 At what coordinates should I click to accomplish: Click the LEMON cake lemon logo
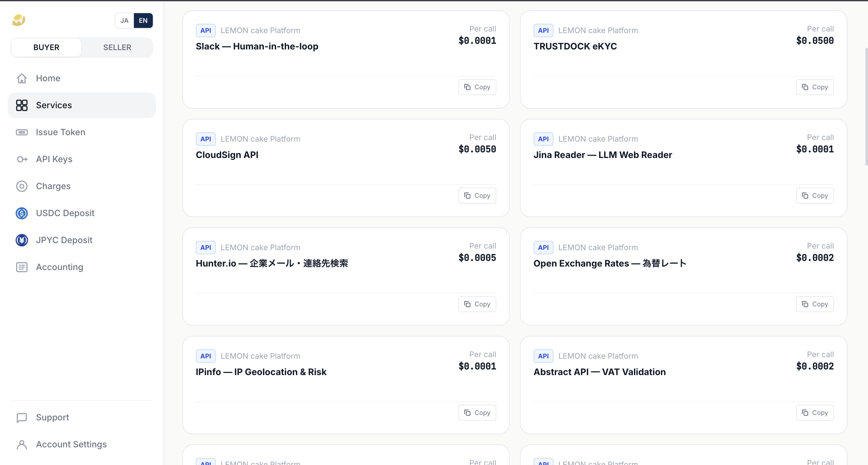point(19,20)
